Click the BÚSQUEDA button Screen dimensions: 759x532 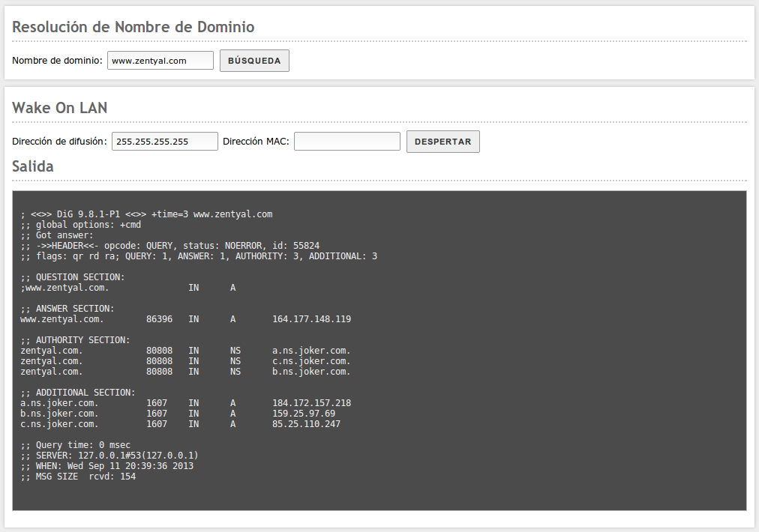254,61
